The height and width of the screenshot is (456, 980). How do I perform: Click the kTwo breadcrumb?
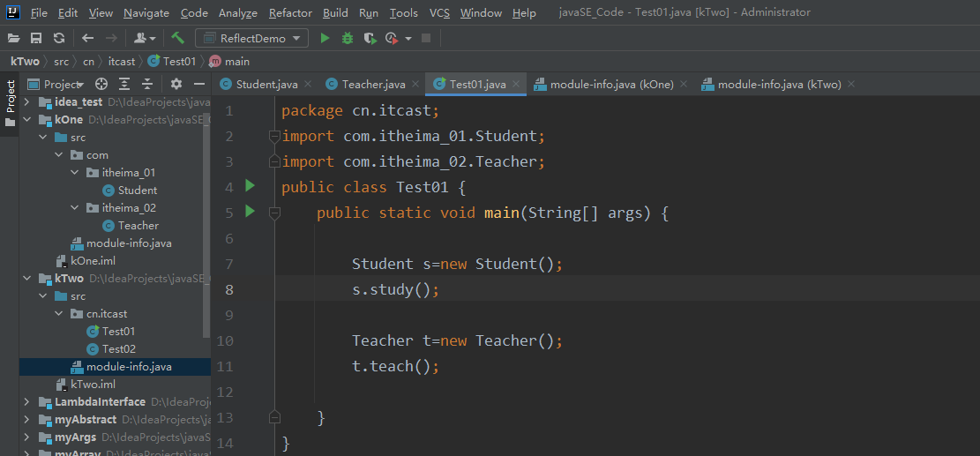(x=25, y=61)
